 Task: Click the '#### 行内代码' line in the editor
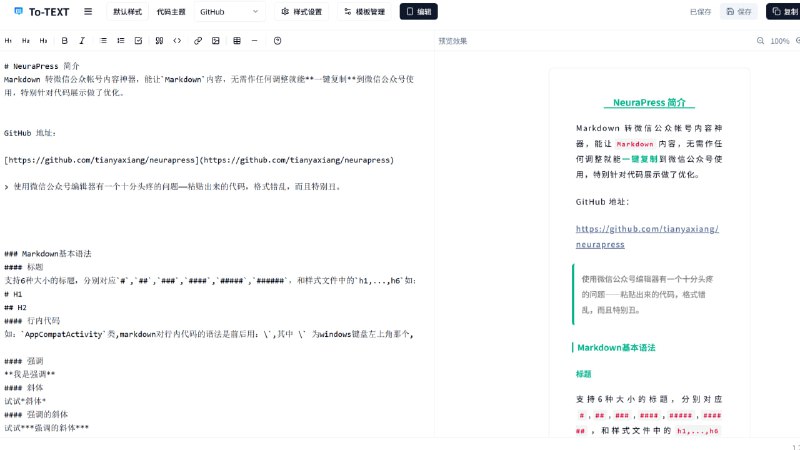32,320
